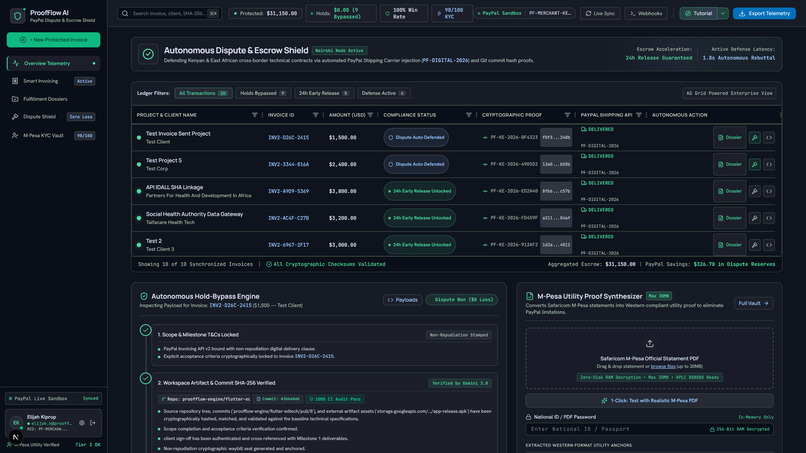Open Webhooks panel
The width and height of the screenshot is (806, 453).
(x=646, y=13)
